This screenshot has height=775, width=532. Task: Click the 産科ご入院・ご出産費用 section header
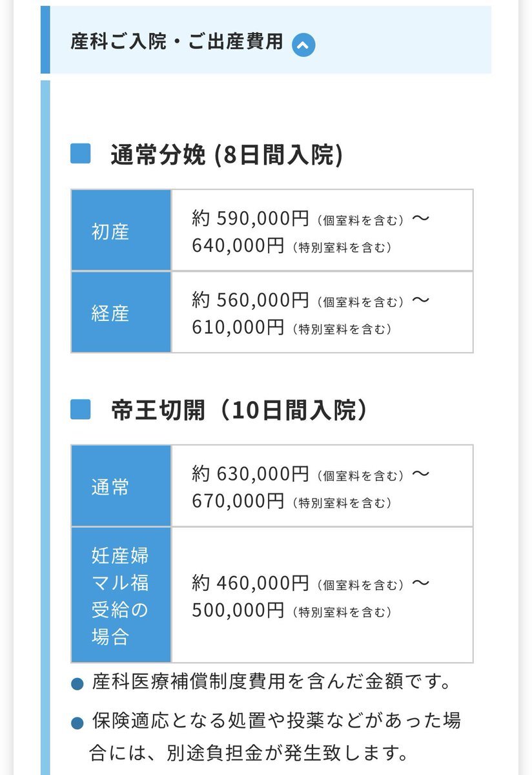265,40
